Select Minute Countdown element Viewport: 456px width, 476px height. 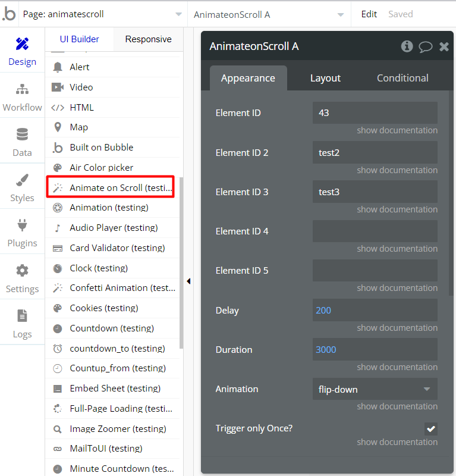(x=112, y=468)
